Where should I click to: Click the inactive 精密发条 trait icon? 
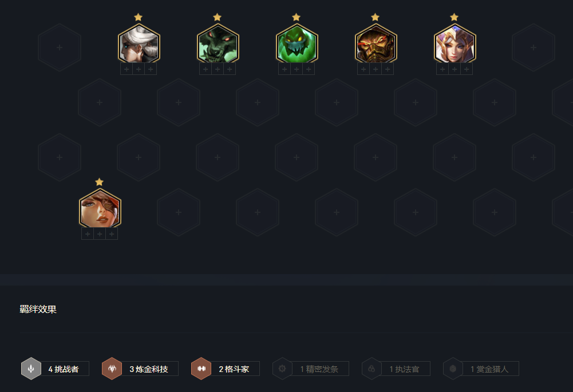[x=282, y=369]
